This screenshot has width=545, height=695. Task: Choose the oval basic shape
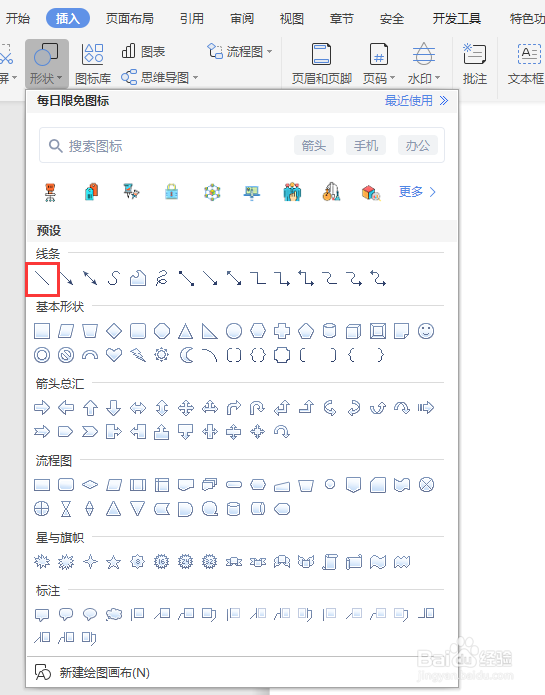point(234,331)
